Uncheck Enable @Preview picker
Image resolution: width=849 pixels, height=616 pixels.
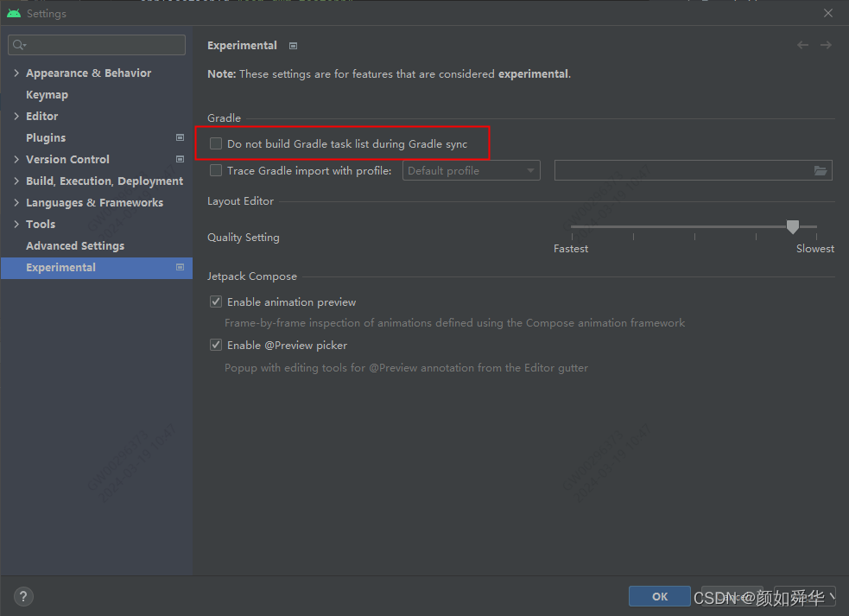pyautogui.click(x=215, y=345)
